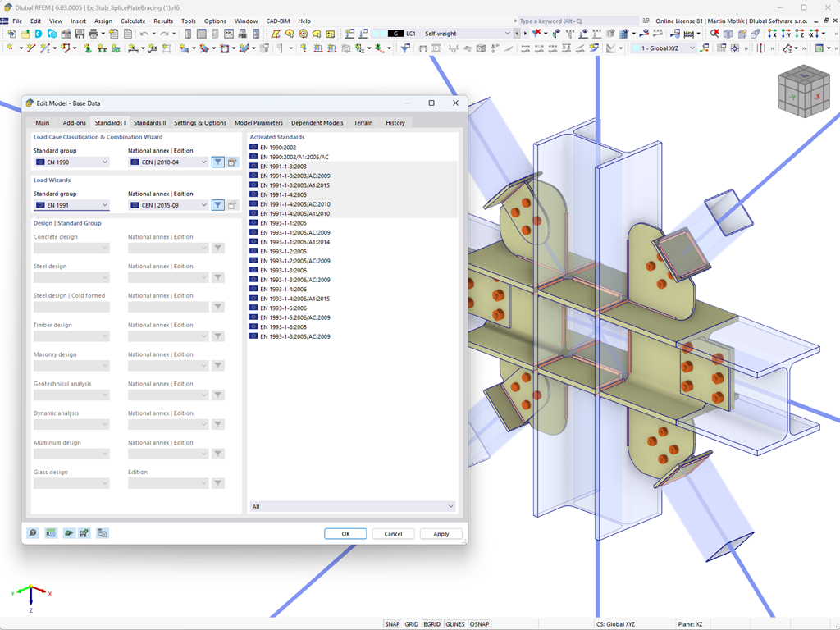Screen dimensions: 840x630
Task: Switch to the Standards II tab
Action: [x=149, y=123]
